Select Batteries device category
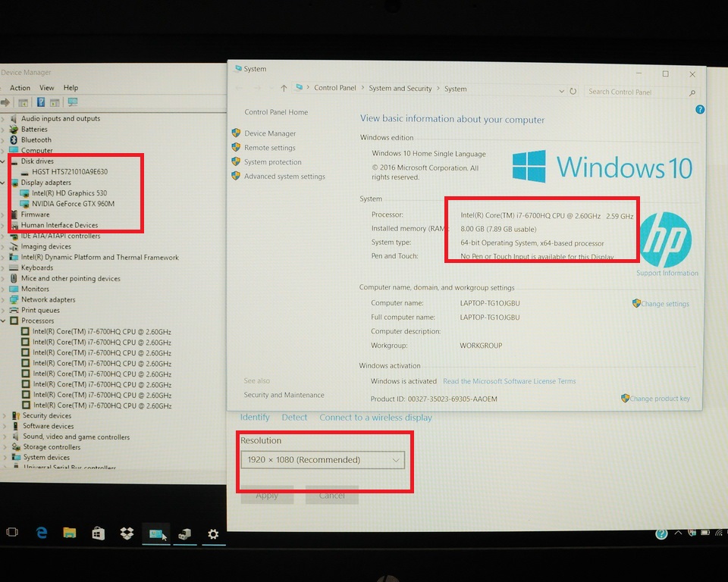 click(34, 129)
